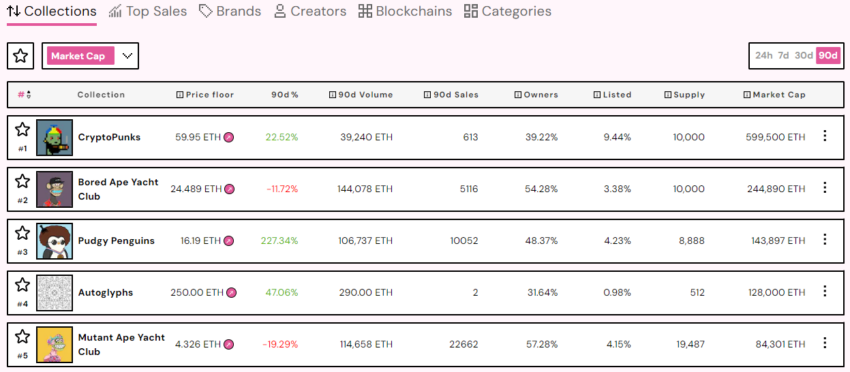Open the Mutant Ape Yacht Club collection

point(121,344)
